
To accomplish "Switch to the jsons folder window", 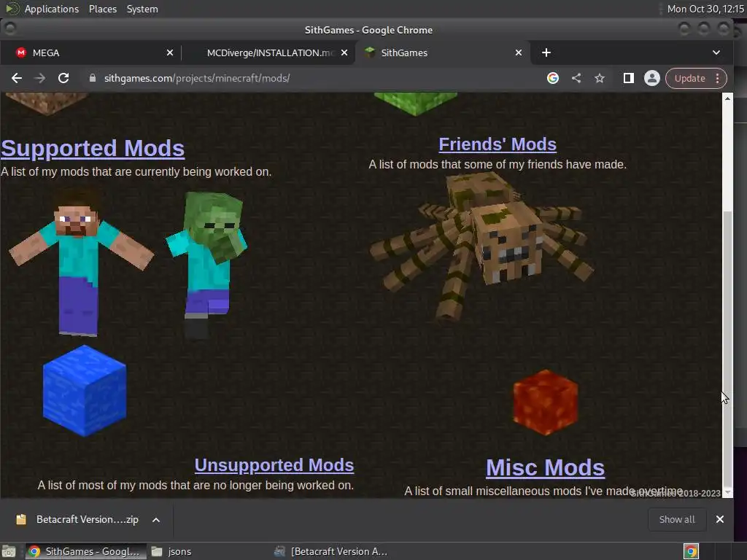I will (171, 551).
